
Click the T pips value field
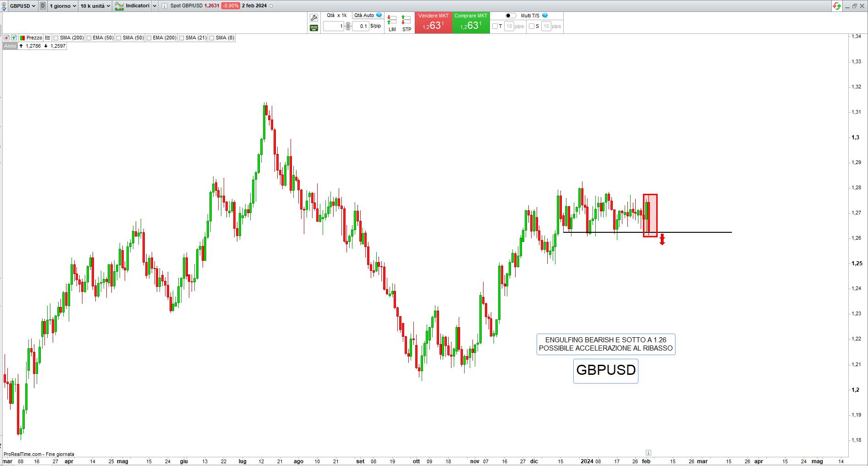509,26
